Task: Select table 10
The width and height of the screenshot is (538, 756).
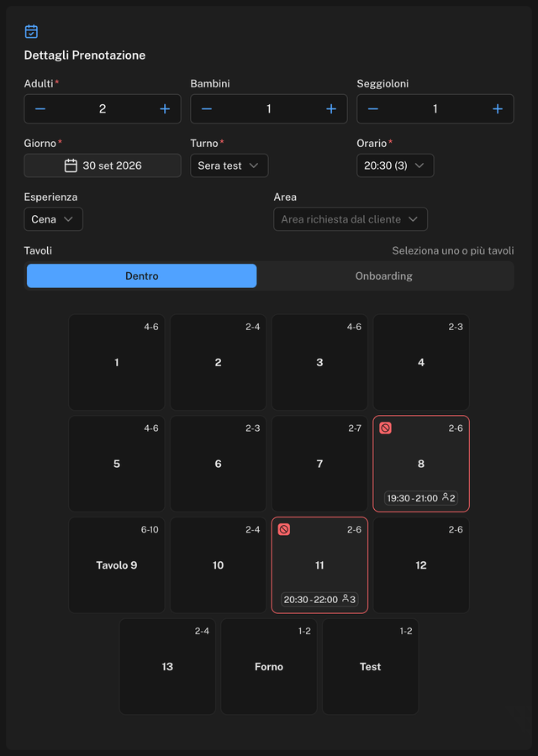Action: coord(218,565)
